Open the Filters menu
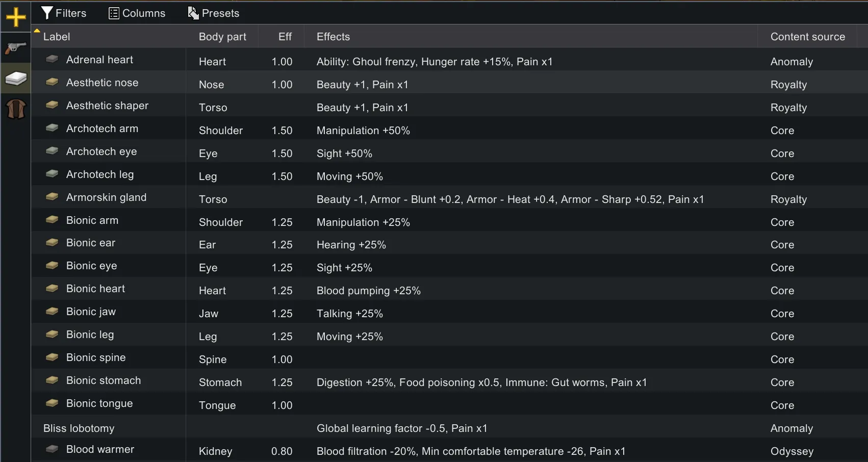The image size is (868, 462). [64, 13]
